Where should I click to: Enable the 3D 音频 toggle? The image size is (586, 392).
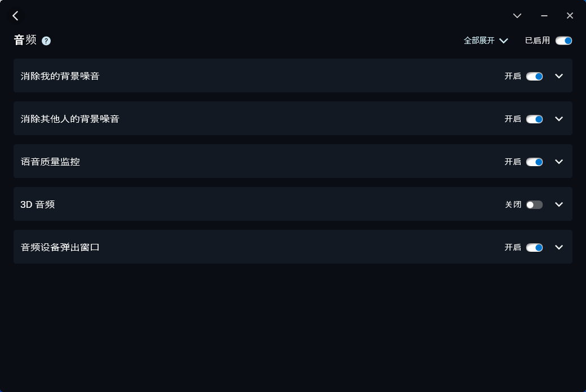[x=534, y=205]
